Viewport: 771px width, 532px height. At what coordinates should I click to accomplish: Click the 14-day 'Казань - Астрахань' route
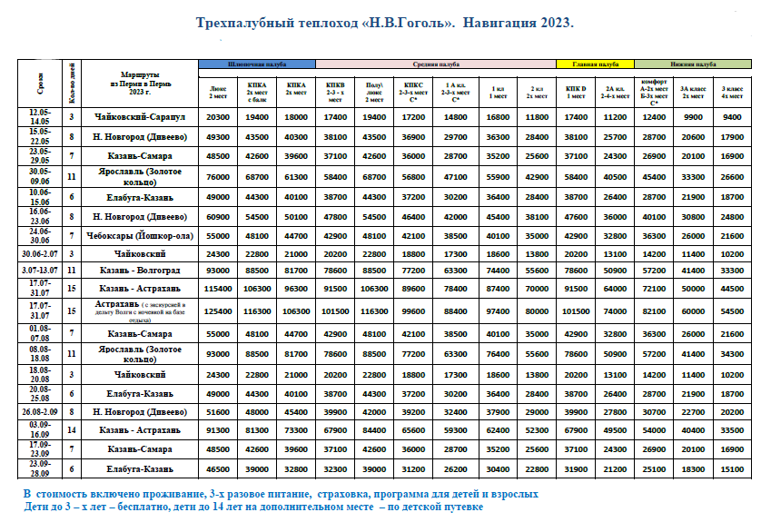pos(140,430)
